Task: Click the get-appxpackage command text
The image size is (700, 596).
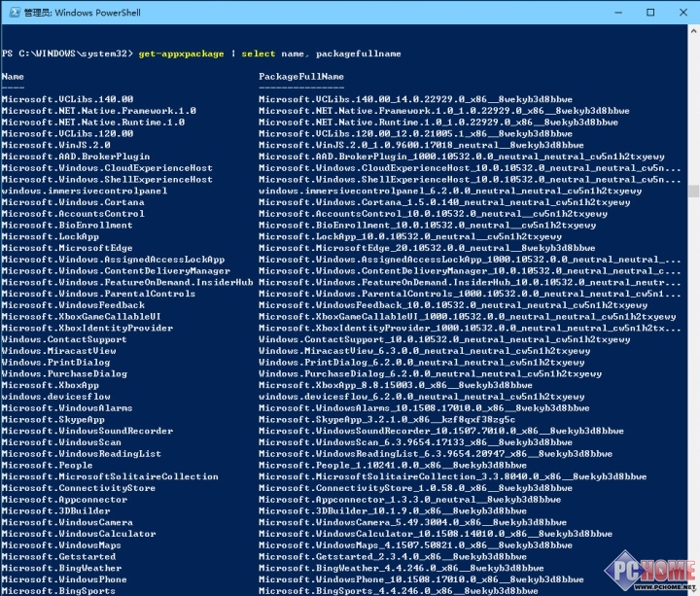Action: tap(181, 54)
